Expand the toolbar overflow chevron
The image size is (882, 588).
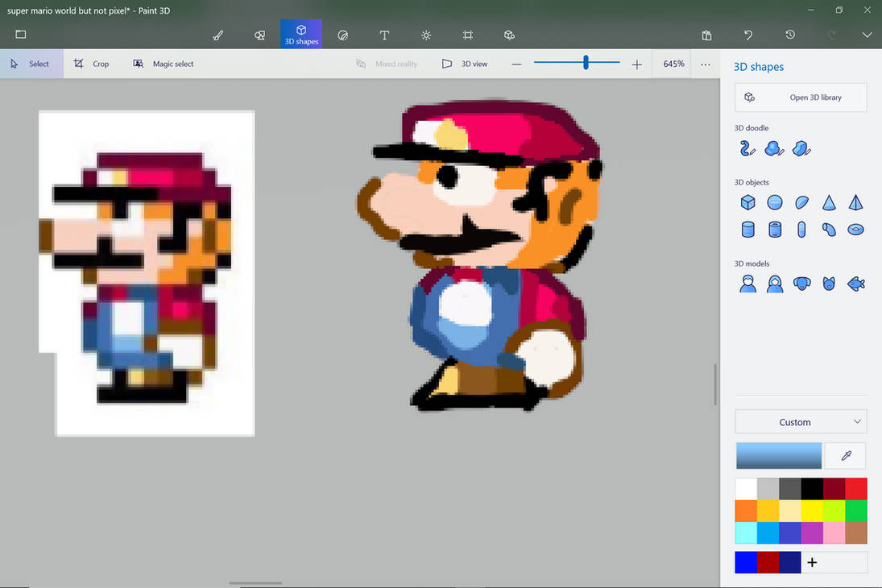pyautogui.click(x=867, y=35)
